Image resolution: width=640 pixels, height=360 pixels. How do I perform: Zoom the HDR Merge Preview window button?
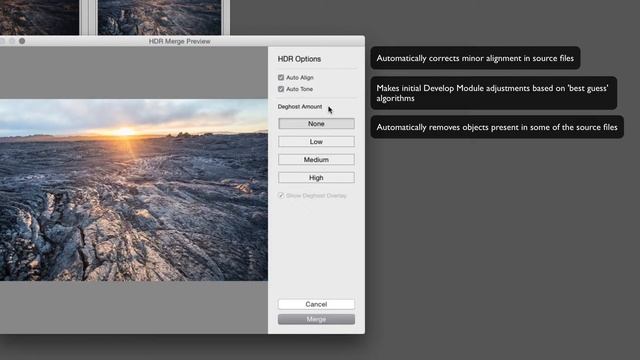(x=22, y=41)
